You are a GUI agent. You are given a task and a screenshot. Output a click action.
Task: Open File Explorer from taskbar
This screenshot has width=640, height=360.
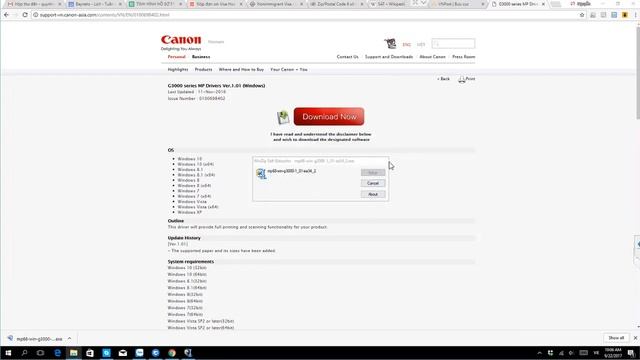pyautogui.click(x=73, y=353)
